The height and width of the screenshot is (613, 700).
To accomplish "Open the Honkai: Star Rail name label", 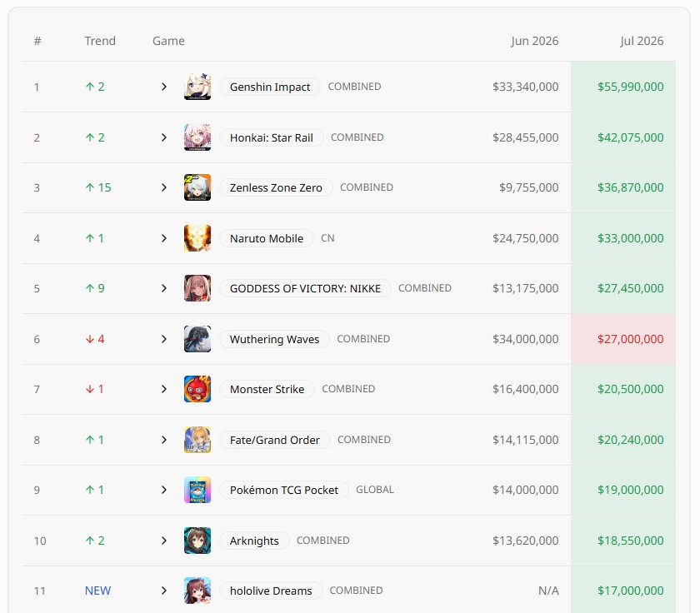I will [x=272, y=137].
